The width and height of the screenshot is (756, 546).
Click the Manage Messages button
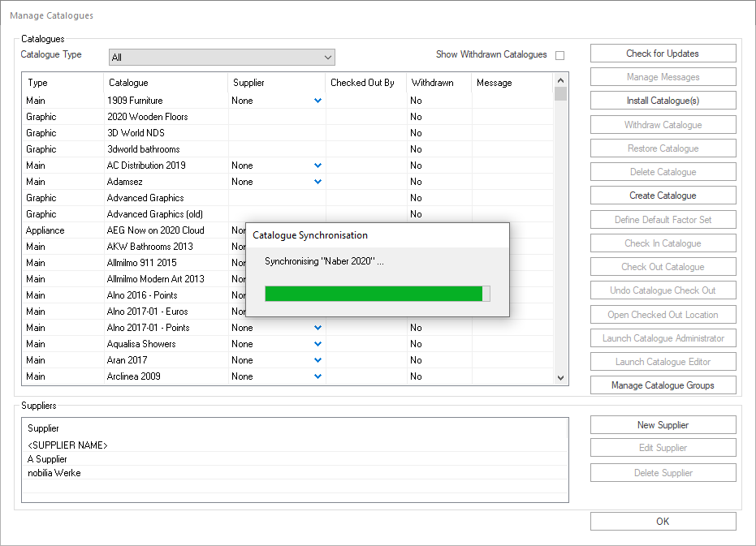(x=663, y=77)
